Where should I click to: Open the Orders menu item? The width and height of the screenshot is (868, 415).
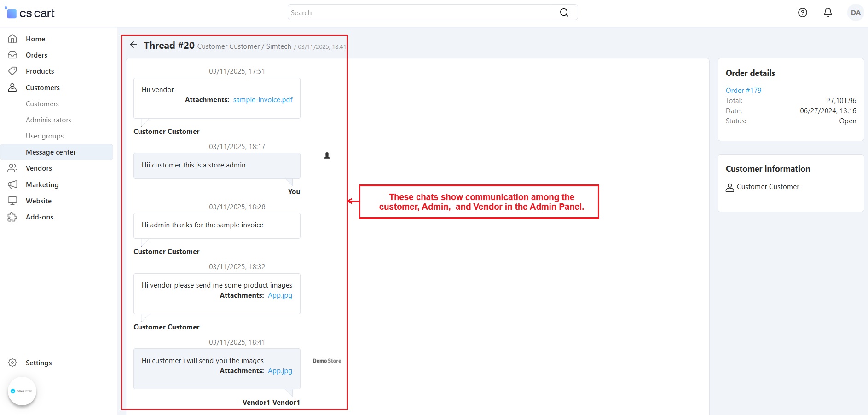36,55
